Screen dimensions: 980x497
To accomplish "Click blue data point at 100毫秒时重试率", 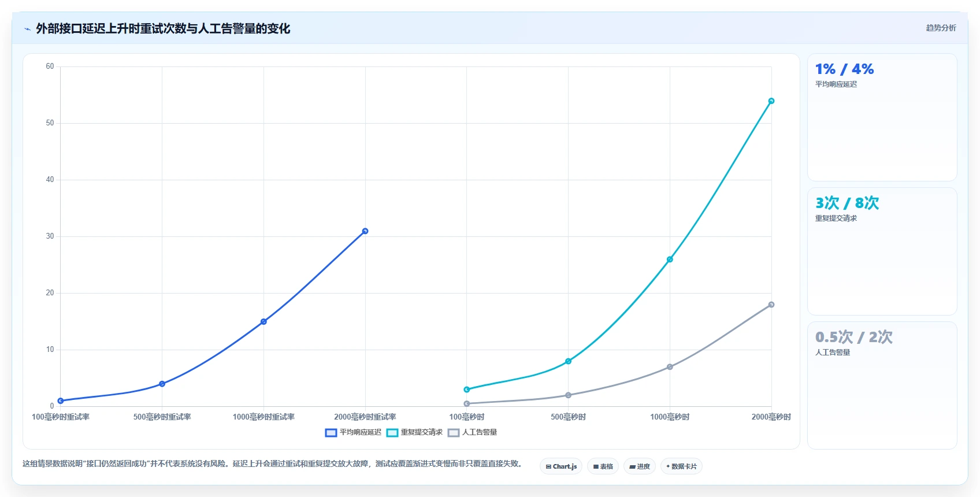I will (x=61, y=400).
